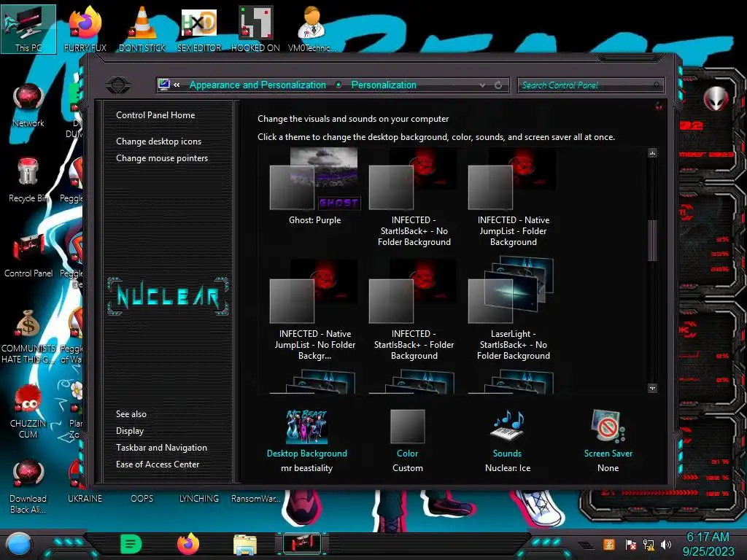Select INFECTED Native JumpList No Folder theme
The width and height of the screenshot is (747, 560).
pos(315,311)
